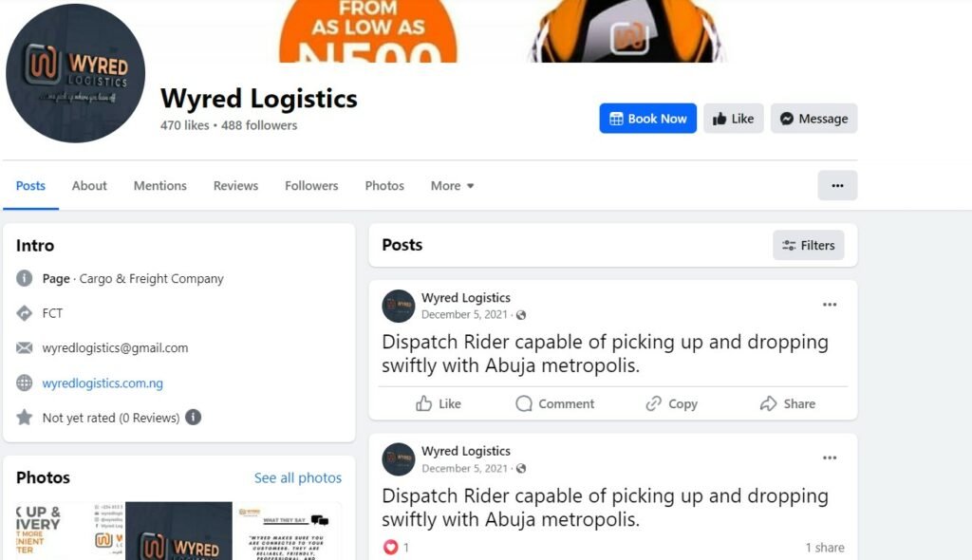This screenshot has height=560, width=972.
Task: Expand the More tab dropdown
Action: 453,185
